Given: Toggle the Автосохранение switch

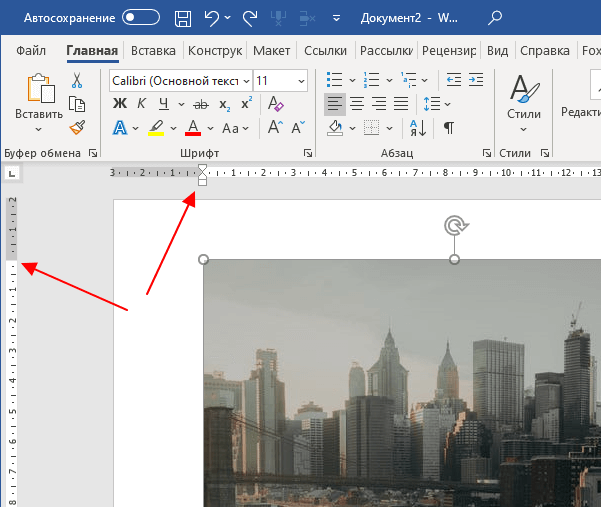Looking at the screenshot, I should click(x=141, y=17).
